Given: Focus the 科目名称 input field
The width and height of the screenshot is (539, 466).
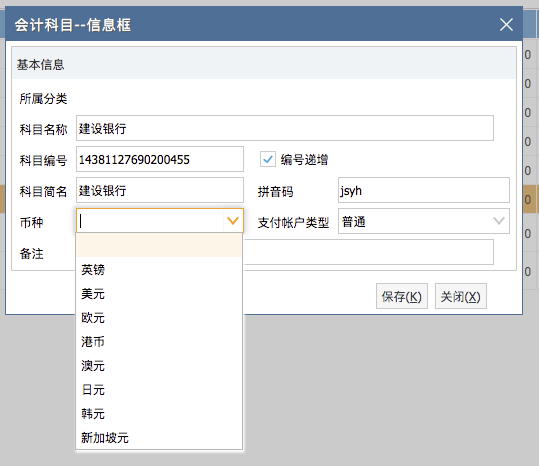Looking at the screenshot, I should click(285, 128).
